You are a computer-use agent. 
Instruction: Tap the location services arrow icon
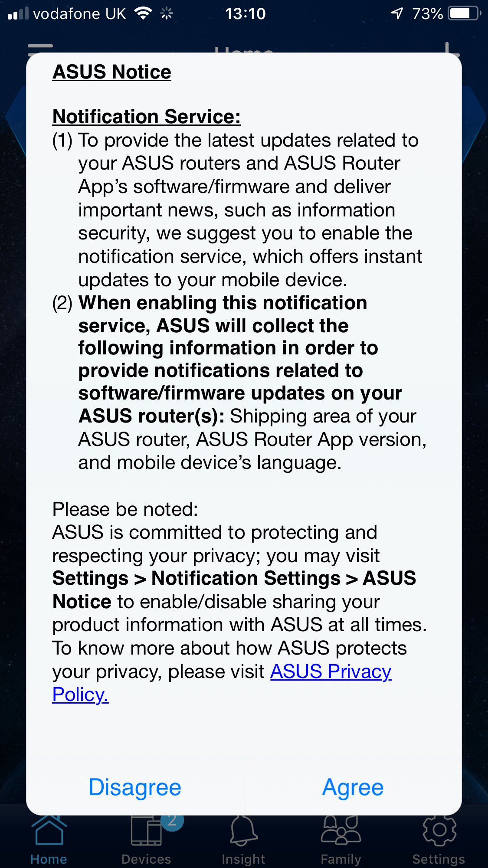(x=397, y=13)
